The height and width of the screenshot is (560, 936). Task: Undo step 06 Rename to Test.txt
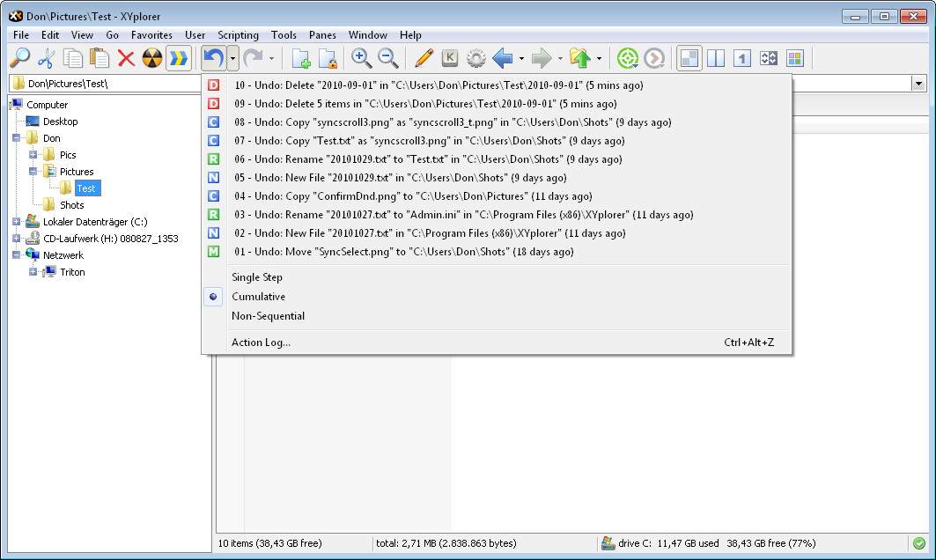pyautogui.click(x=496, y=159)
